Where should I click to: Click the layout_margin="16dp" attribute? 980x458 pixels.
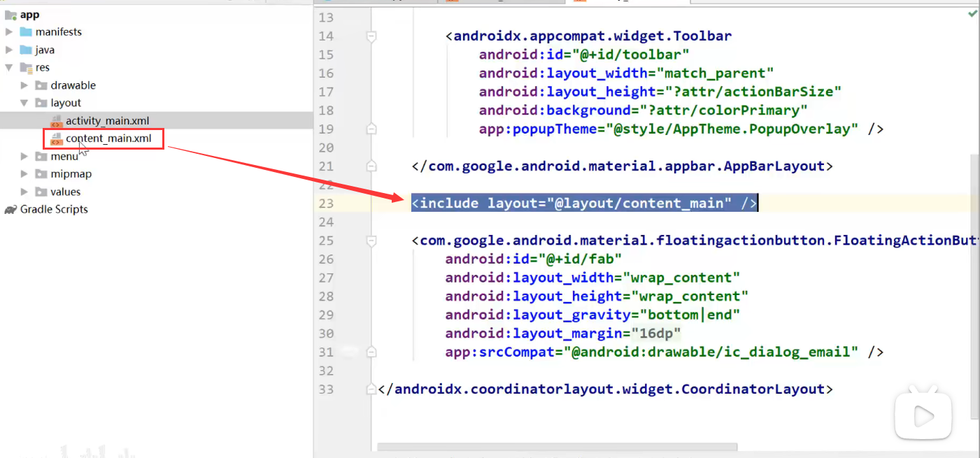point(563,333)
